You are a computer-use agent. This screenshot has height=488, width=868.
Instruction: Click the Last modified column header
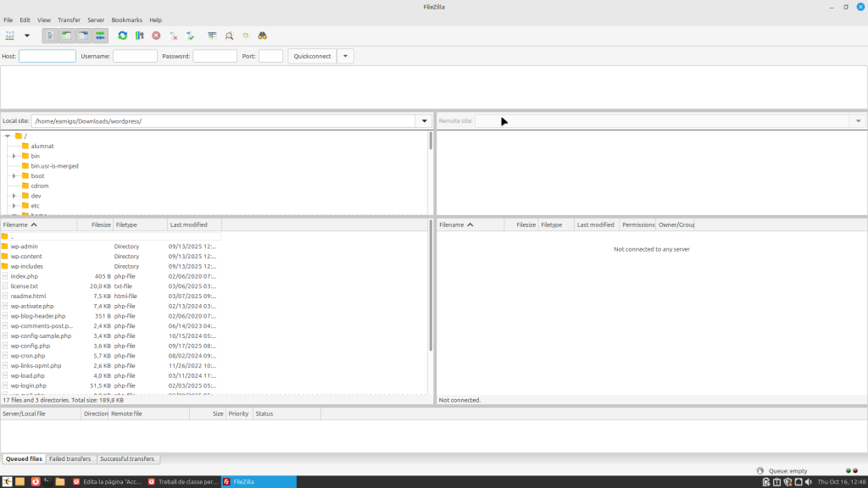[188, 225]
